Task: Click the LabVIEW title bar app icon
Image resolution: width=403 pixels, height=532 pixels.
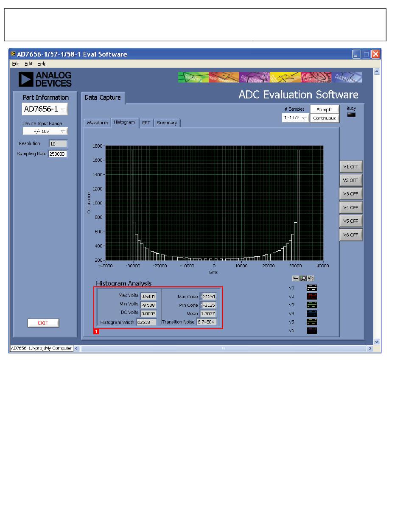Action: tap(13, 54)
